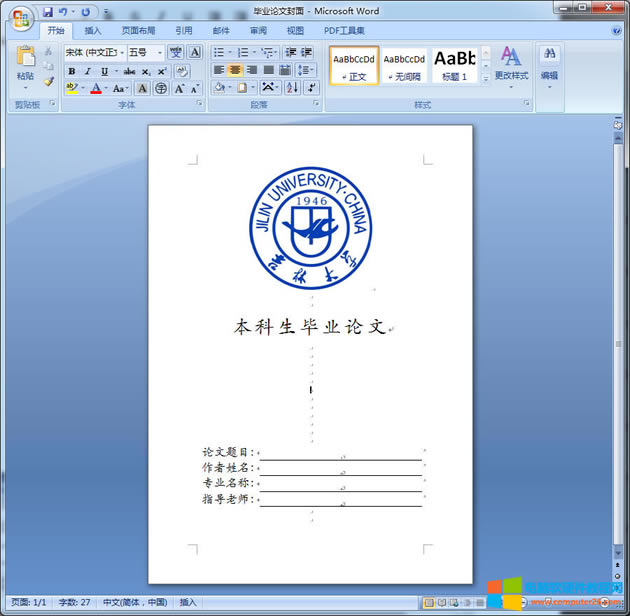Click the Office button

click(21, 17)
